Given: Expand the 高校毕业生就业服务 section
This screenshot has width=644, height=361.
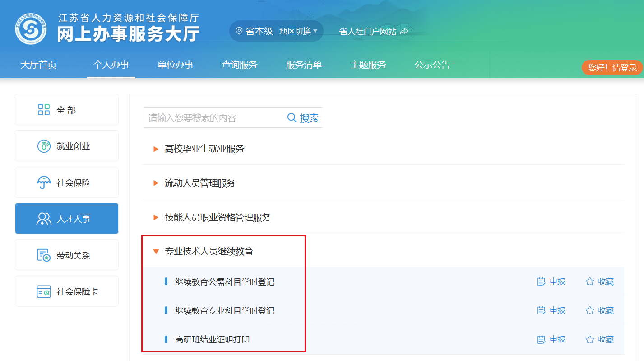Looking at the screenshot, I should pos(155,149).
